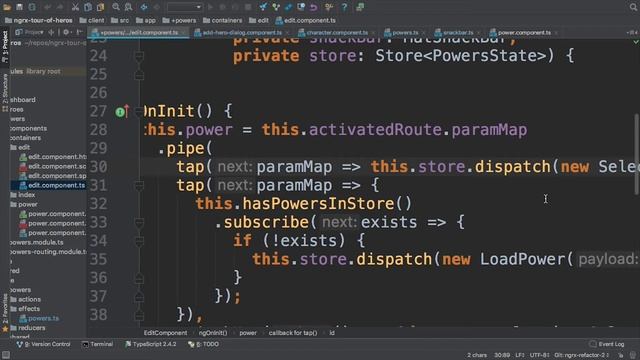
Task: Select the src breadcrumb folder
Action: (x=120, y=20)
